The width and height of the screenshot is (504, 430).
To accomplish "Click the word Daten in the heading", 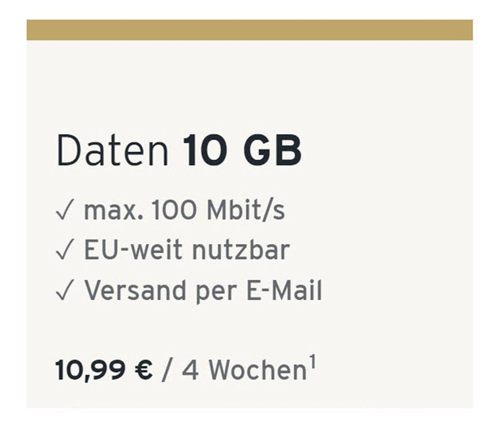I will pos(113,151).
